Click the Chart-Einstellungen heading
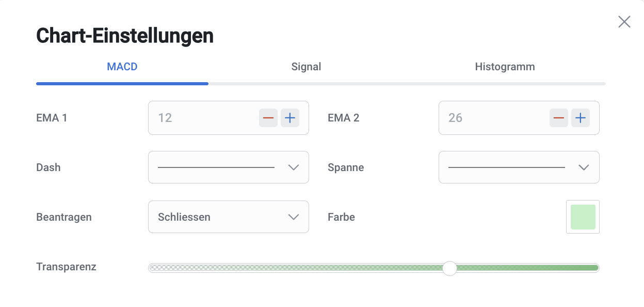 coord(125,36)
